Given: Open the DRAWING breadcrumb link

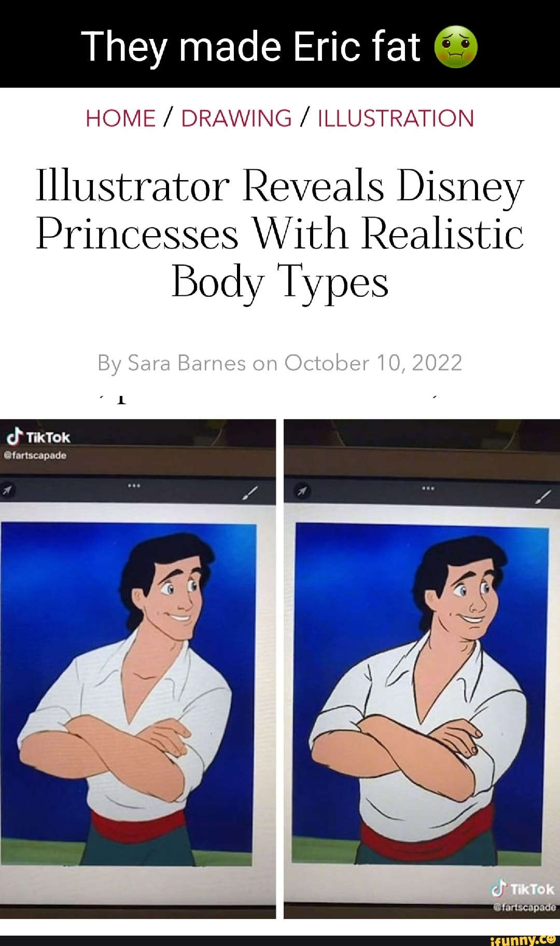Looking at the screenshot, I should [x=236, y=118].
